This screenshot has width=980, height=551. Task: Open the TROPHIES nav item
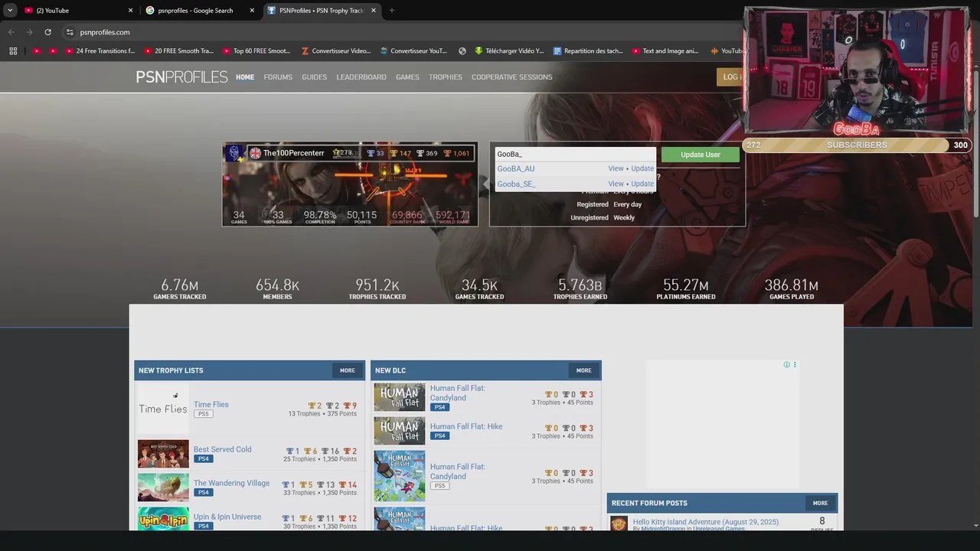click(446, 77)
